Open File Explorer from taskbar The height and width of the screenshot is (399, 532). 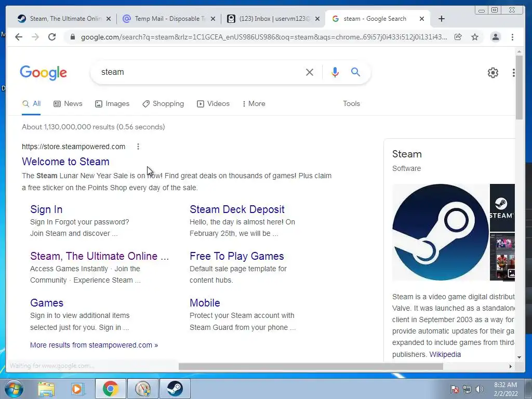click(x=46, y=389)
